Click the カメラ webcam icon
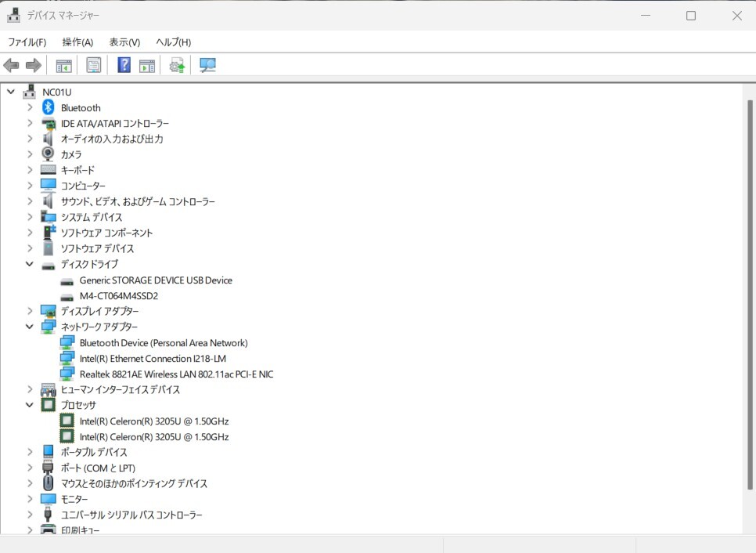The image size is (756, 553). tap(49, 154)
